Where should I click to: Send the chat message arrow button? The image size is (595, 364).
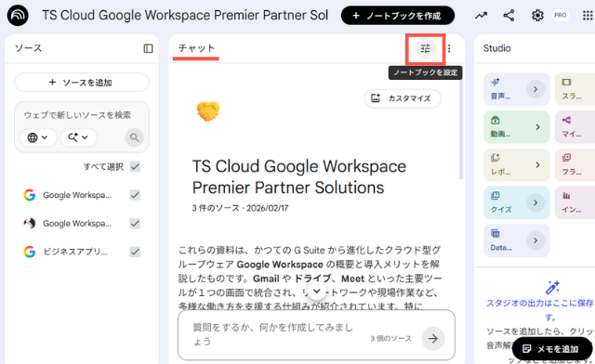click(x=433, y=338)
